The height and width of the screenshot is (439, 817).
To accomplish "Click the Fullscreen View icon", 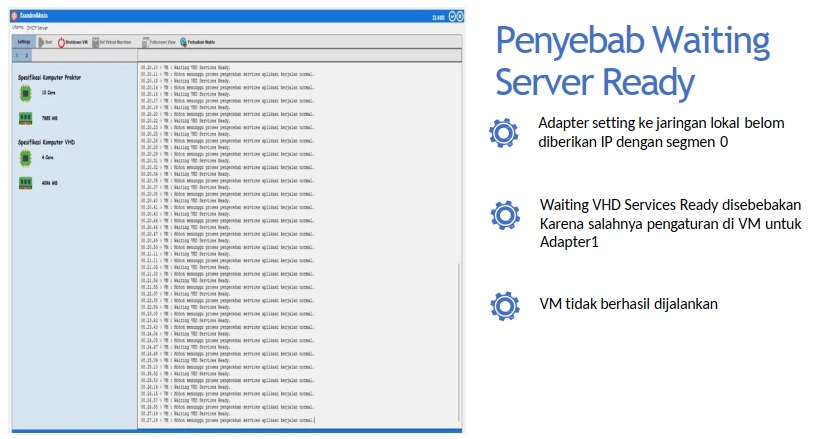I will point(145,42).
